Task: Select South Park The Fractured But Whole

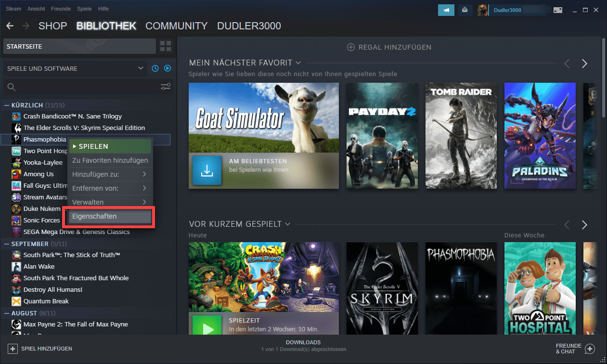Action: (76, 278)
